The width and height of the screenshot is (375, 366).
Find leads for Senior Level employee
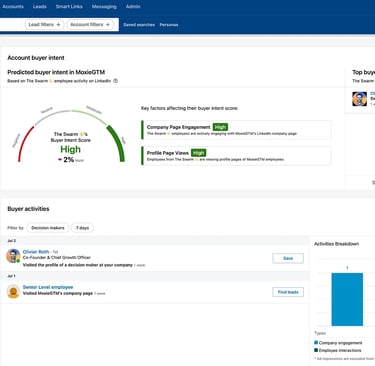(288, 292)
